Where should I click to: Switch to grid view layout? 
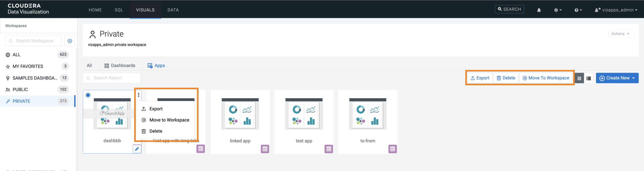[x=579, y=78]
